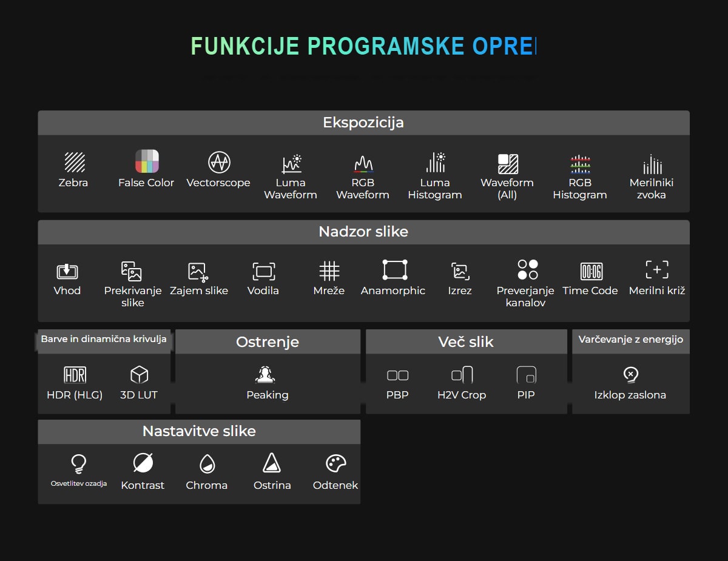Click the Izrez crop icon
Viewport: 728px width, 561px height.
pos(460,271)
